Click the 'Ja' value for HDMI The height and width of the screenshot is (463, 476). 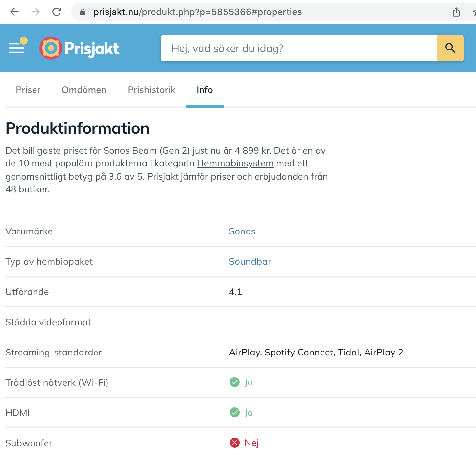tap(249, 413)
